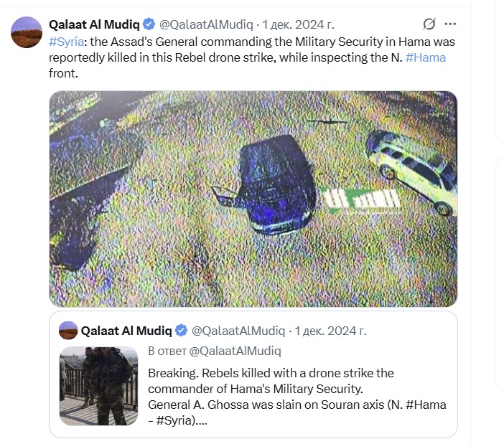The height and width of the screenshot is (444, 504).
Task: Click Qalaat Al Mudiq profile avatar
Action: (27, 32)
